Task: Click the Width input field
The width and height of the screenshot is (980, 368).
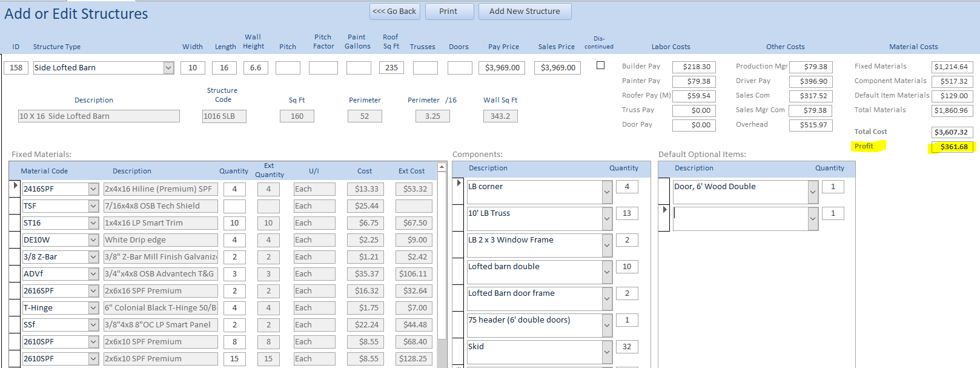Action: (193, 68)
